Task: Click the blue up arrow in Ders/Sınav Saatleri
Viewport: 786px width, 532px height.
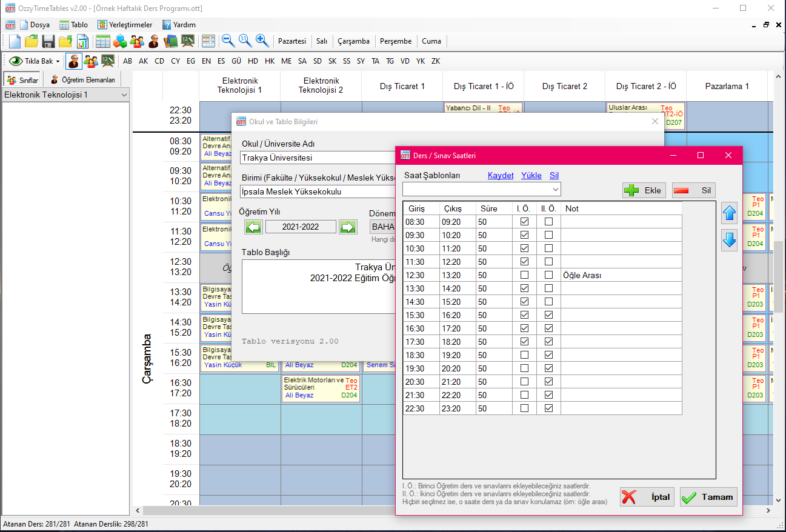Action: [729, 213]
